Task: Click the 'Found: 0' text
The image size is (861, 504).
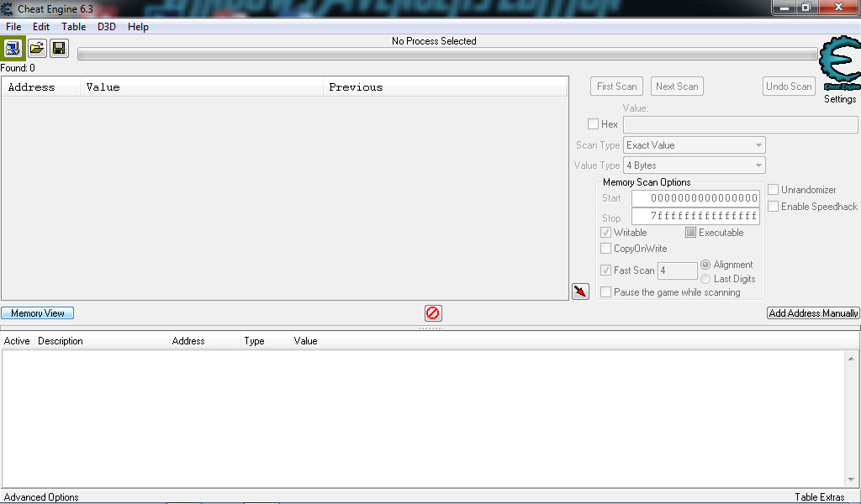Action: 18,68
